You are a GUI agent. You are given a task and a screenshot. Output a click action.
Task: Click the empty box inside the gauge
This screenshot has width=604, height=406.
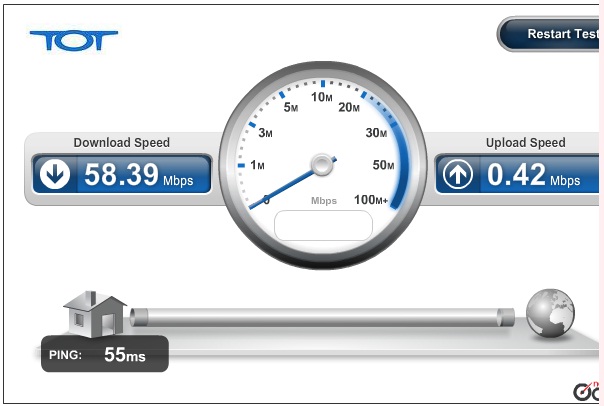323,226
